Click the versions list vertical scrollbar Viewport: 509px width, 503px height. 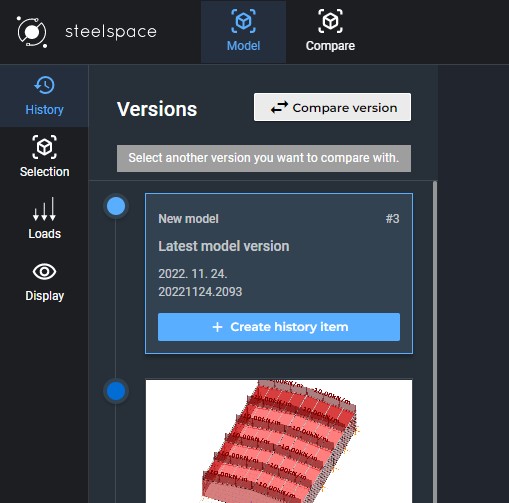[x=435, y=342]
